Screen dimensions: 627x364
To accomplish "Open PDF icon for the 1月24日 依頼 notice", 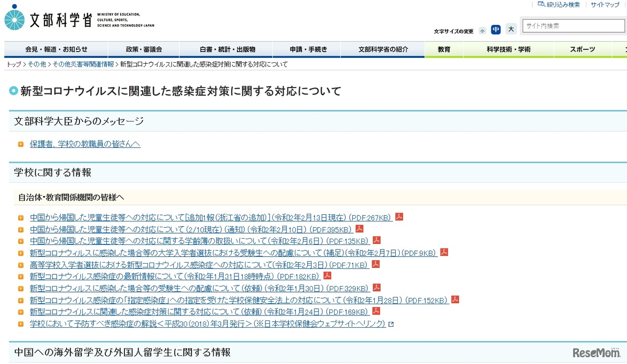I will pyautogui.click(x=376, y=311).
